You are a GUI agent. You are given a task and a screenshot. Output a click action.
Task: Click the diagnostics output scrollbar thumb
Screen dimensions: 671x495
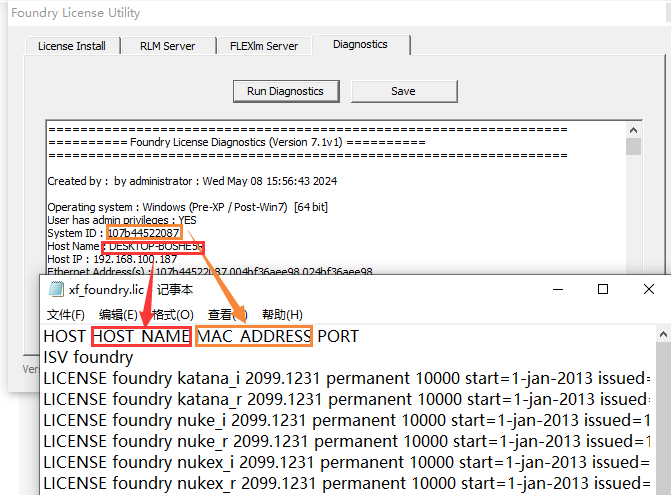633,146
